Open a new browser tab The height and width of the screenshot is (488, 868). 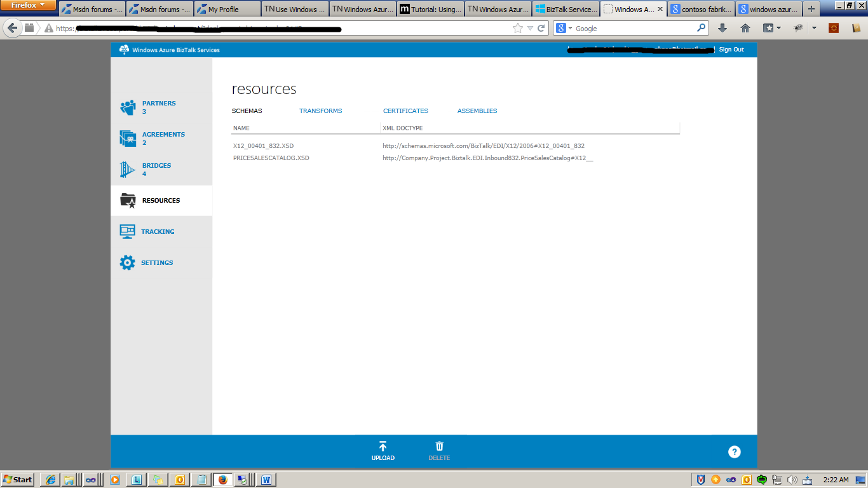[x=811, y=9]
